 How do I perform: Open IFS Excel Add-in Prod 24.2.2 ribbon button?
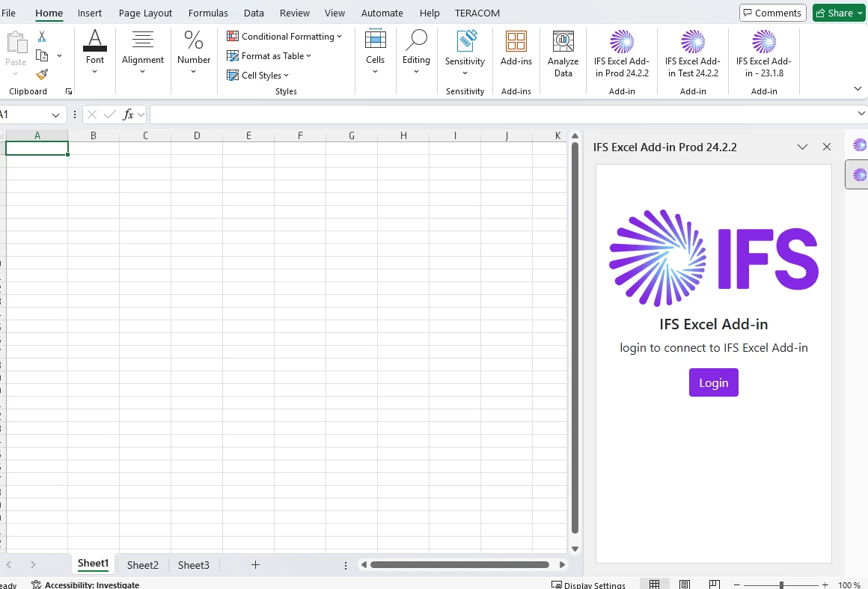pos(622,54)
